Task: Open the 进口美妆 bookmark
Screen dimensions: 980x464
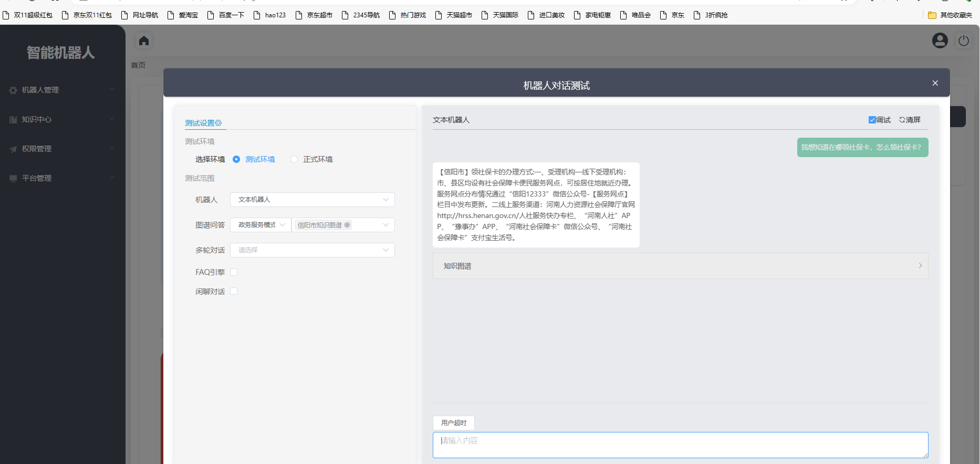Action: coord(546,15)
